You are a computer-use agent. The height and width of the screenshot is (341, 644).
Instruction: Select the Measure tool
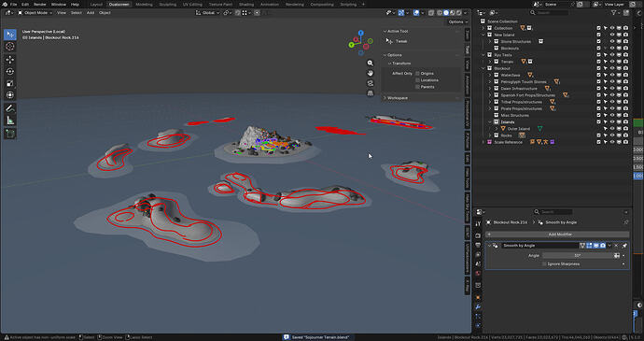click(x=10, y=121)
